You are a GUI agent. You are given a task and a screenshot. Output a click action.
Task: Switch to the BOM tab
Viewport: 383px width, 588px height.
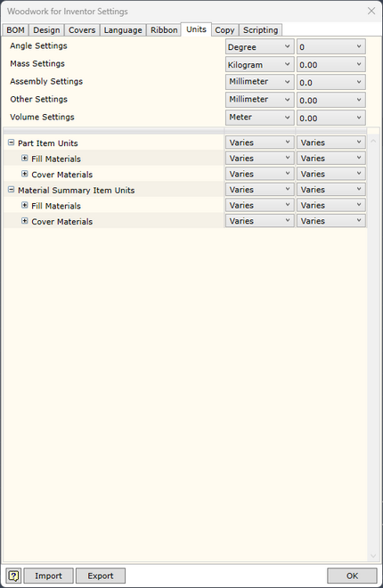coord(15,30)
